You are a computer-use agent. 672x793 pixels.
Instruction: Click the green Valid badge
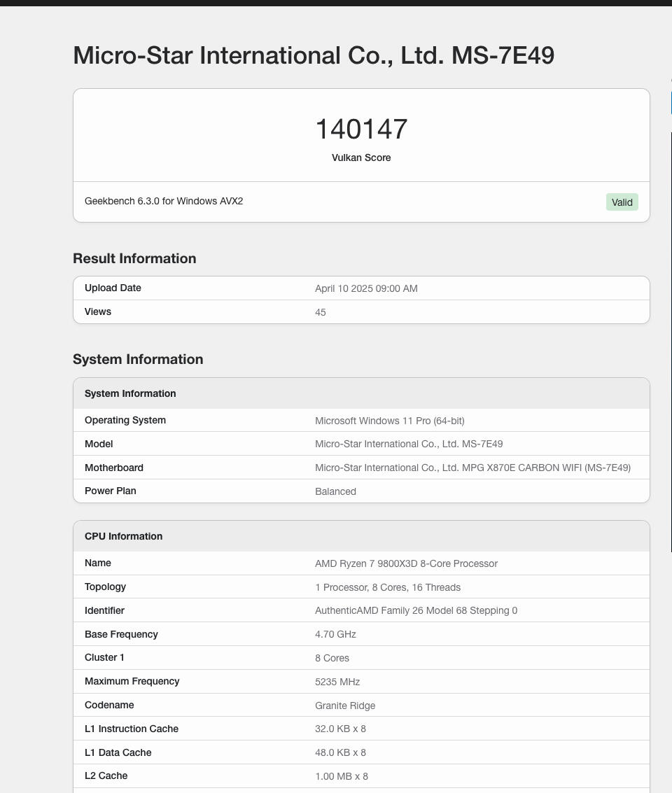[622, 202]
